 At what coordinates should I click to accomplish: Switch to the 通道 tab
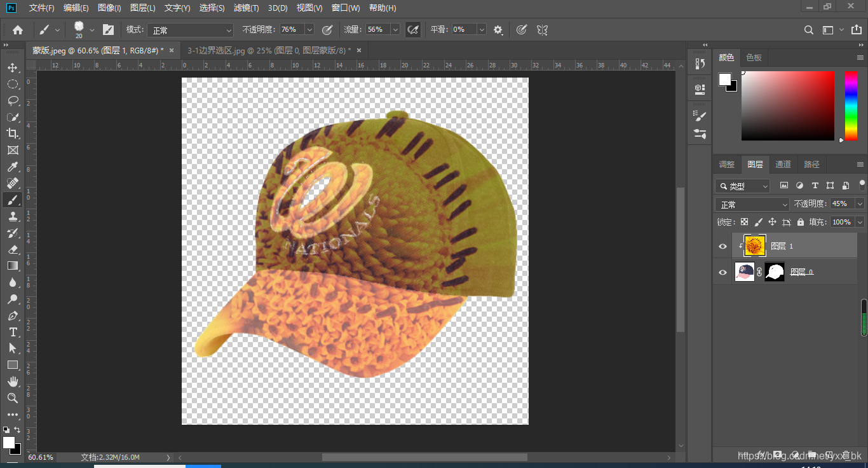click(x=783, y=164)
